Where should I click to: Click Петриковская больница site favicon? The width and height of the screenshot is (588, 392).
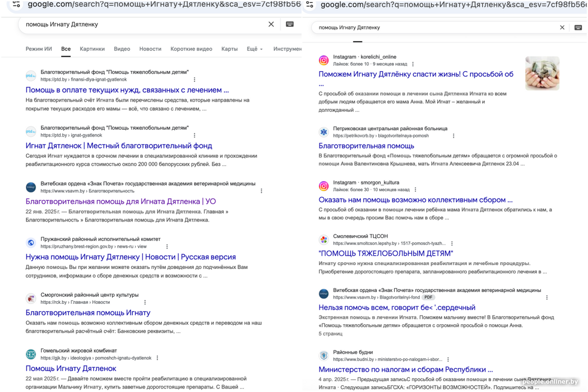pos(323,132)
